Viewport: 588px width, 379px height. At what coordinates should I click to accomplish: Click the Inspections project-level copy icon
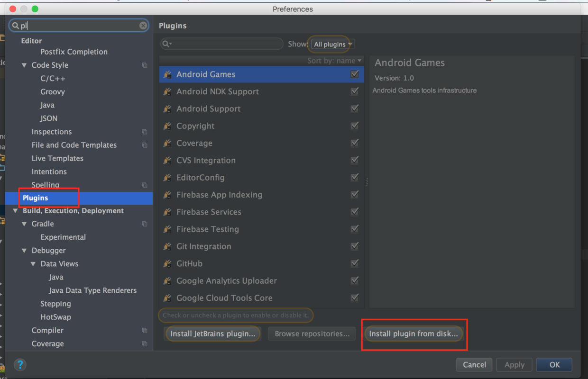click(x=145, y=132)
